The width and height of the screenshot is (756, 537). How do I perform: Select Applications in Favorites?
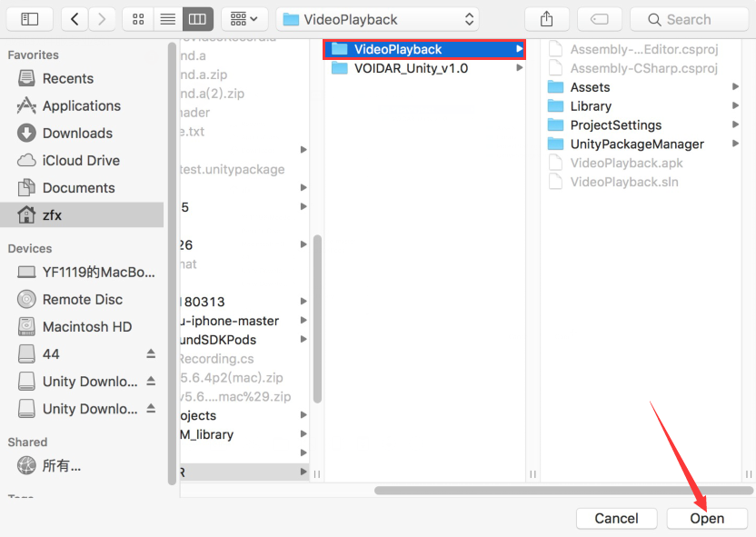[x=81, y=105]
